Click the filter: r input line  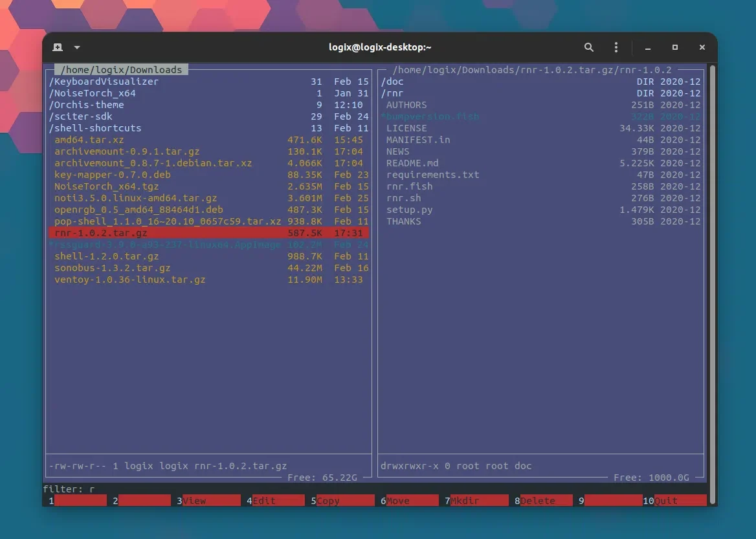point(375,489)
